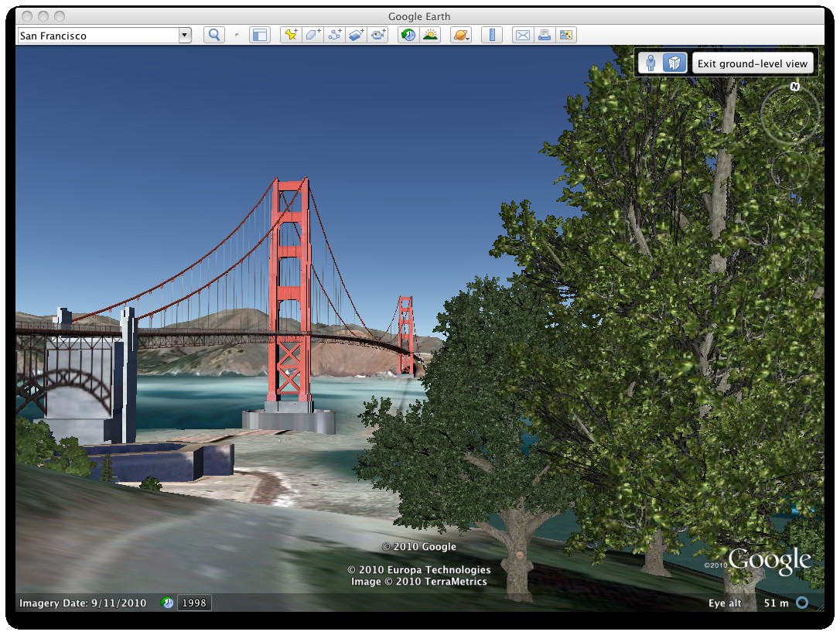Open the Add Polygon tool
Screen dimensions: 840x635
click(x=313, y=35)
